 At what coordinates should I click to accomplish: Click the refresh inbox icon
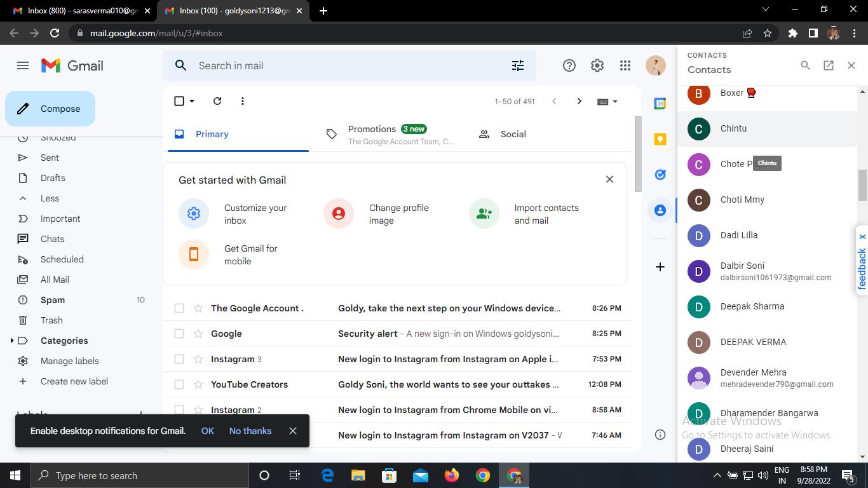point(217,101)
